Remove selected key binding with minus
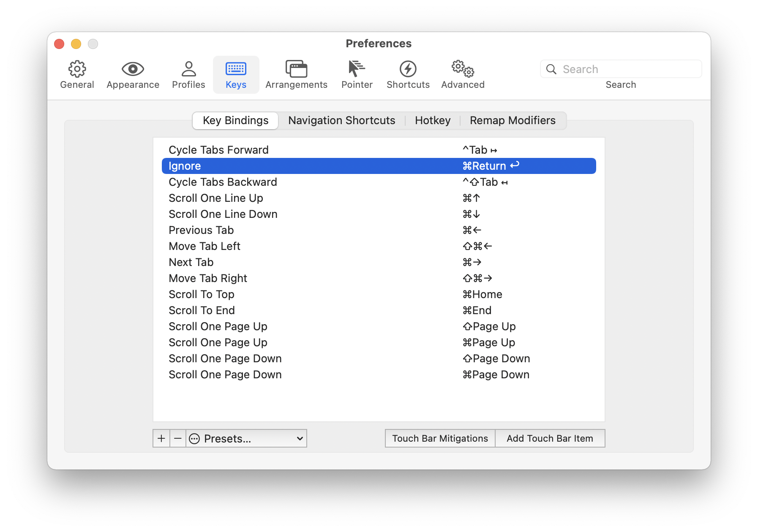This screenshot has height=532, width=758. [178, 438]
